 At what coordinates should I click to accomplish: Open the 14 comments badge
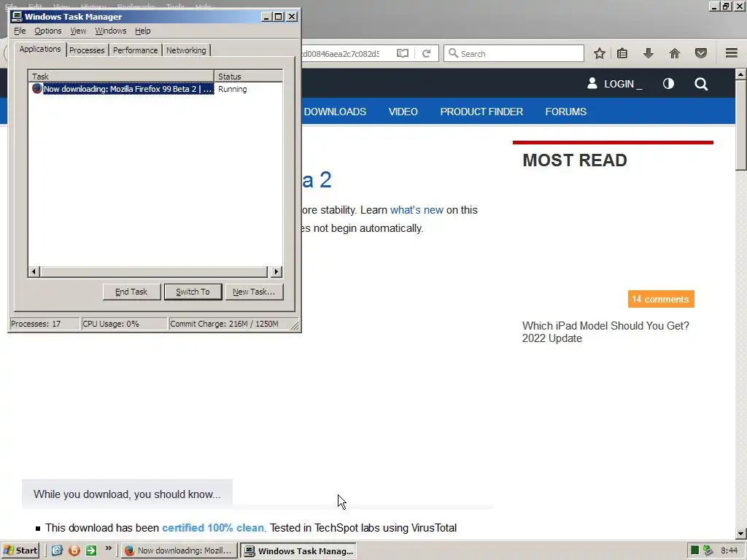coord(661,299)
